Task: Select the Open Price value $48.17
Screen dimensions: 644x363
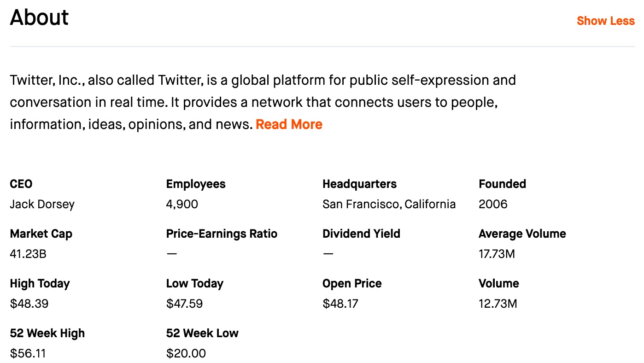Action: pos(340,304)
